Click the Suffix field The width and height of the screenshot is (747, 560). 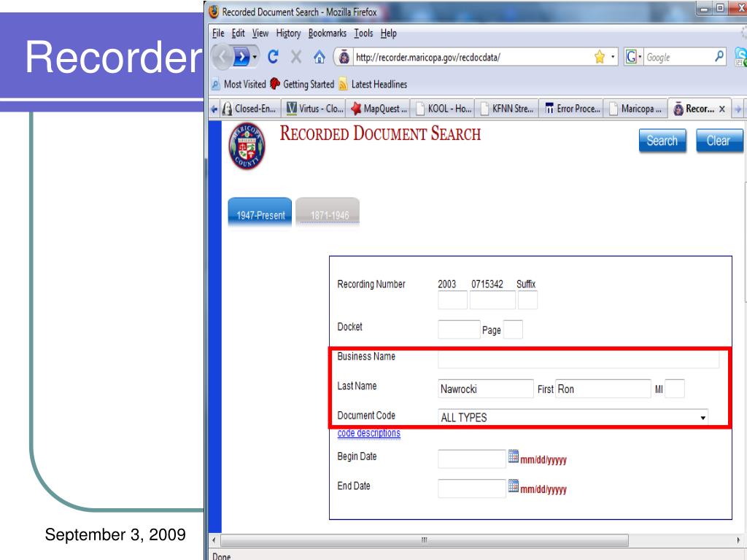pos(528,300)
